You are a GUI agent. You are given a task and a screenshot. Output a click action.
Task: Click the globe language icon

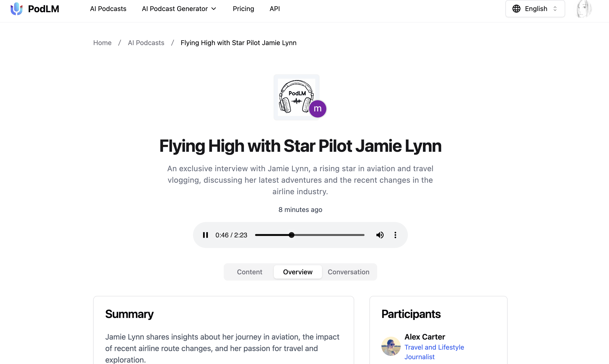pyautogui.click(x=516, y=9)
